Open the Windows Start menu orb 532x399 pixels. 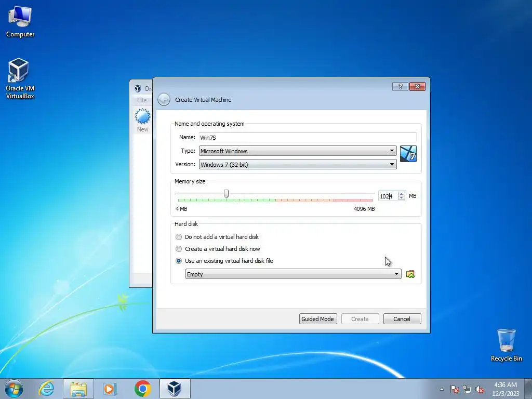click(x=14, y=389)
